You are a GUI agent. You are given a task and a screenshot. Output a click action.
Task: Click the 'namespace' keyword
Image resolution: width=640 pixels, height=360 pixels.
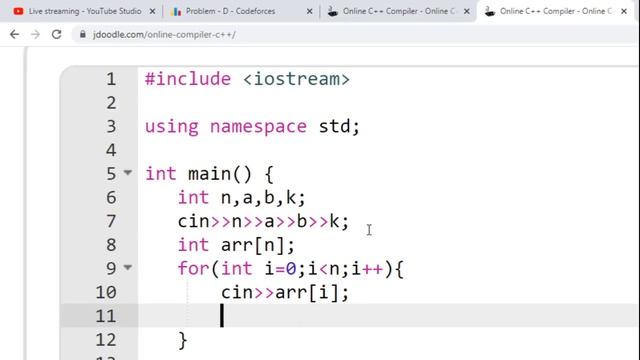click(258, 127)
